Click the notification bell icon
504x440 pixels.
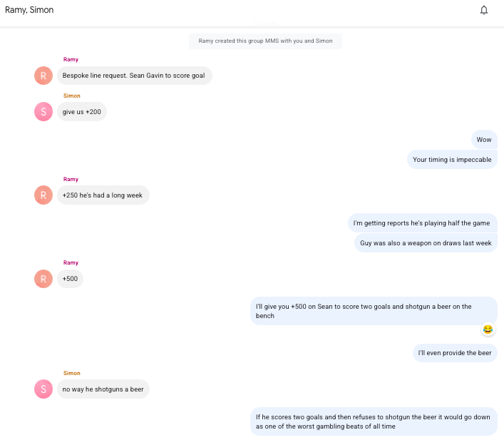[x=484, y=10]
